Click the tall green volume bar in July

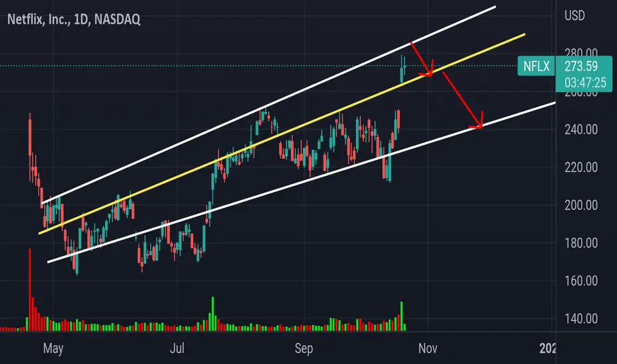point(213,314)
